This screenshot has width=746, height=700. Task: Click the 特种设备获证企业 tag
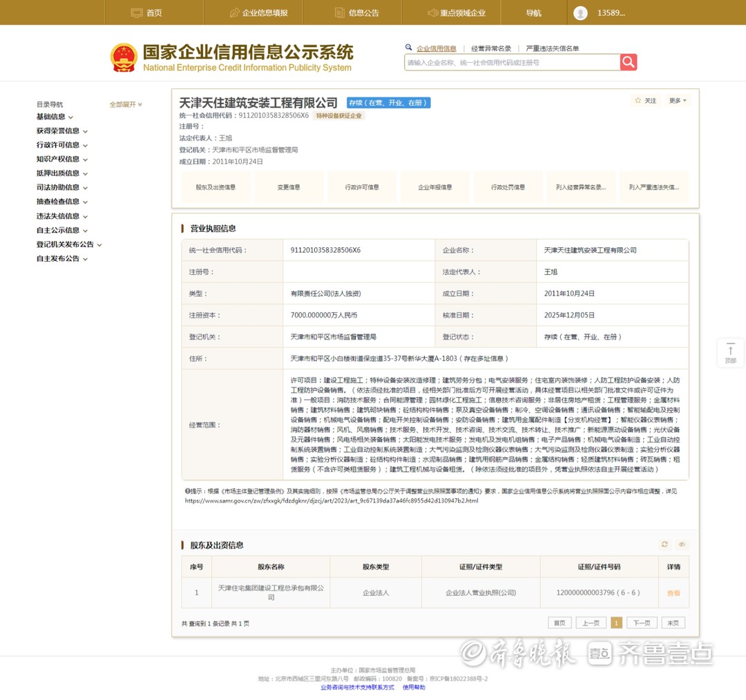[x=338, y=115]
